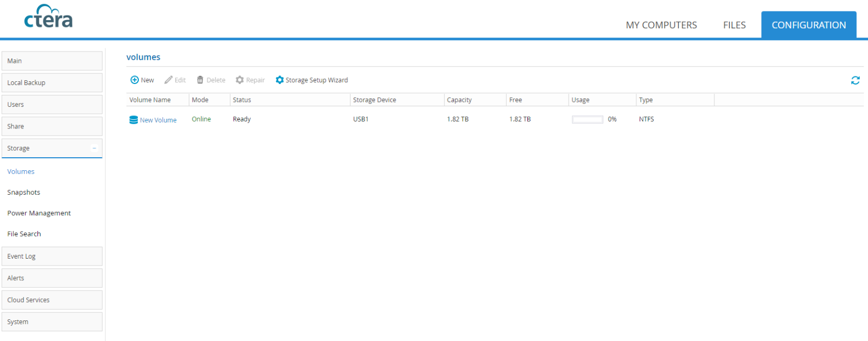Open the Event Log section
The width and height of the screenshot is (868, 341).
point(52,256)
